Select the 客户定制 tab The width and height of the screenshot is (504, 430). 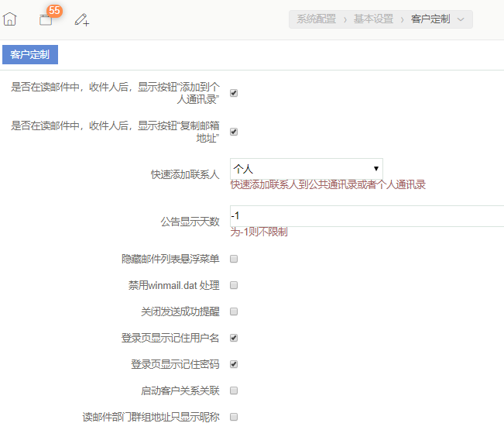[30, 56]
